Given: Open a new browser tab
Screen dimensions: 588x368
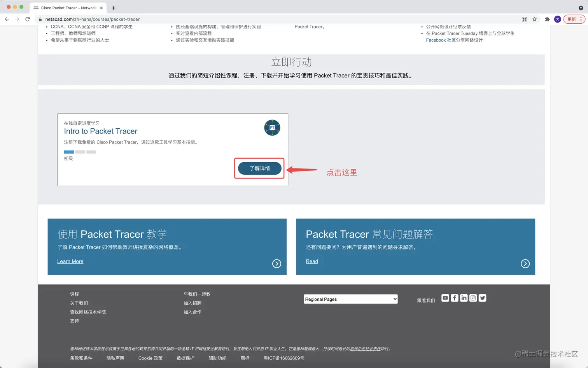Looking at the screenshot, I should [x=114, y=8].
